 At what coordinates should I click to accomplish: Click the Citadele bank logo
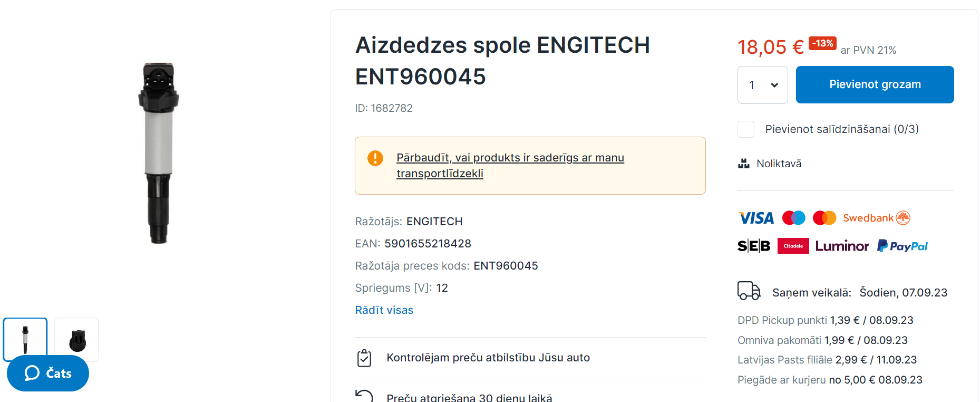point(793,246)
